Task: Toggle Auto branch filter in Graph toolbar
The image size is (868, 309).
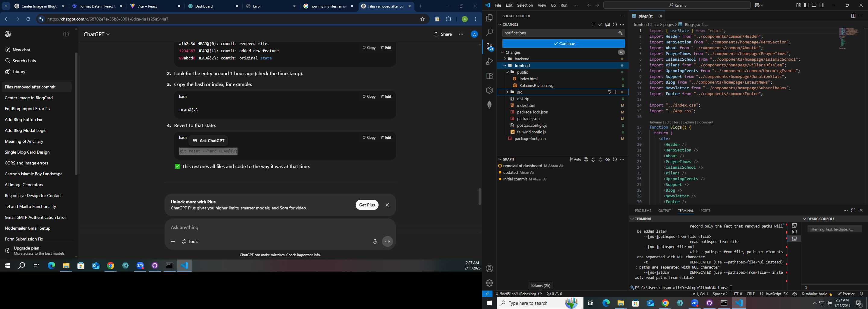Action: coord(575,160)
